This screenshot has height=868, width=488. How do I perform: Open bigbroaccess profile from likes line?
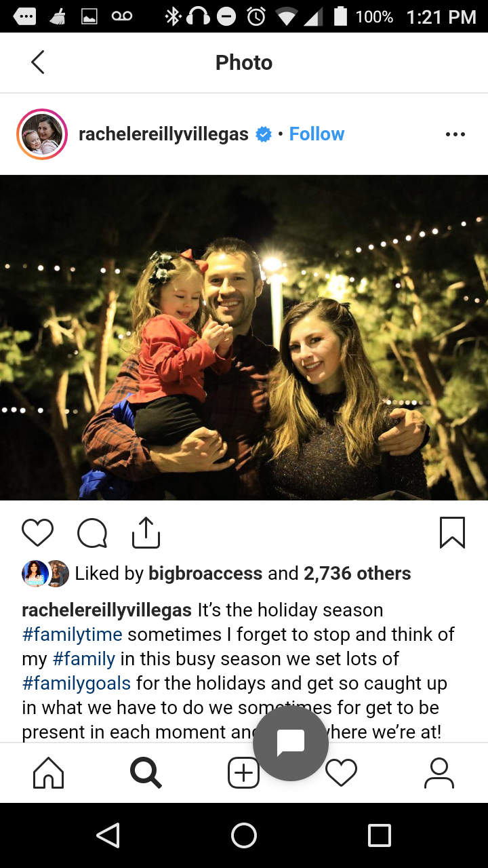click(x=205, y=574)
